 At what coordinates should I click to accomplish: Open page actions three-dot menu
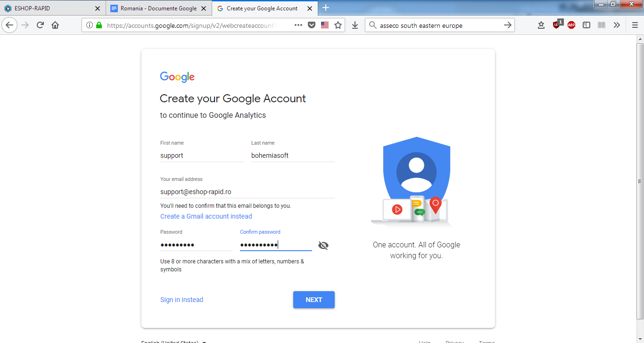(x=298, y=25)
